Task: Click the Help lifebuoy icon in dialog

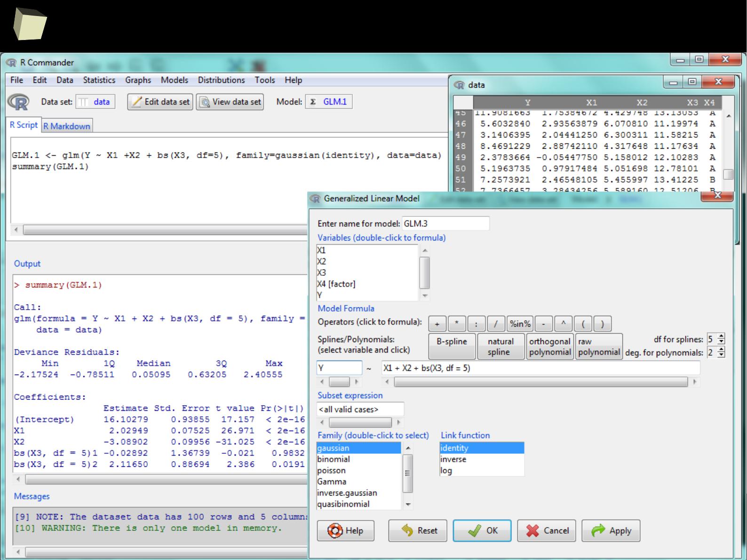Action: (x=335, y=531)
